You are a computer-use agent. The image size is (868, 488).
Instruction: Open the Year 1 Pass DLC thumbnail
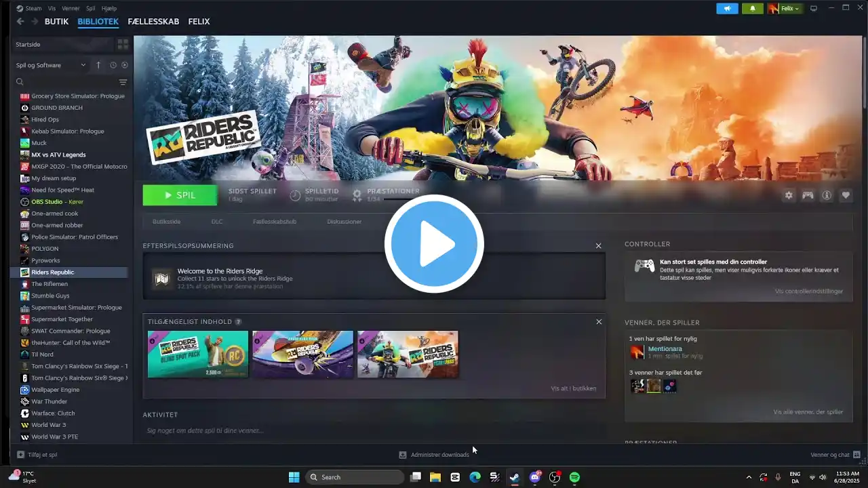[x=408, y=354]
